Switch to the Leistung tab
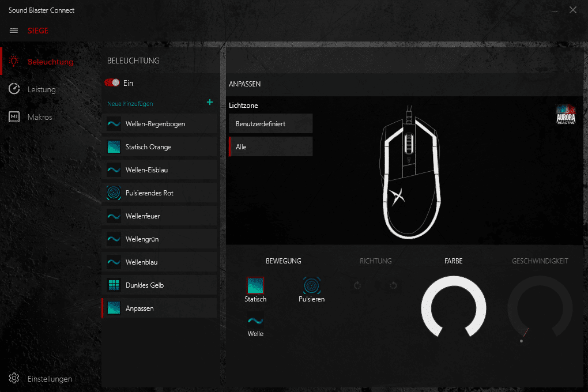The image size is (588, 392). point(42,89)
